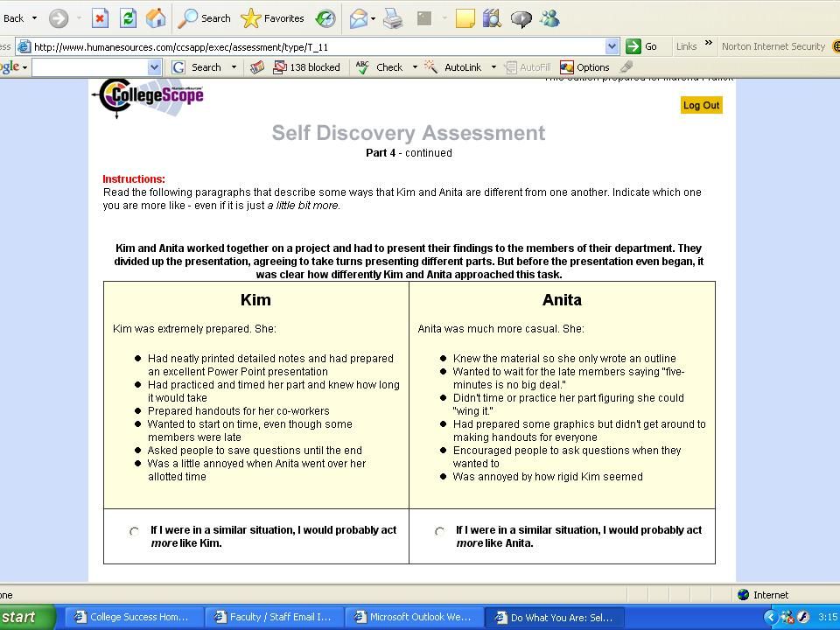Expand the spell Check dropdown arrow
The height and width of the screenshot is (630, 840).
pyautogui.click(x=415, y=67)
